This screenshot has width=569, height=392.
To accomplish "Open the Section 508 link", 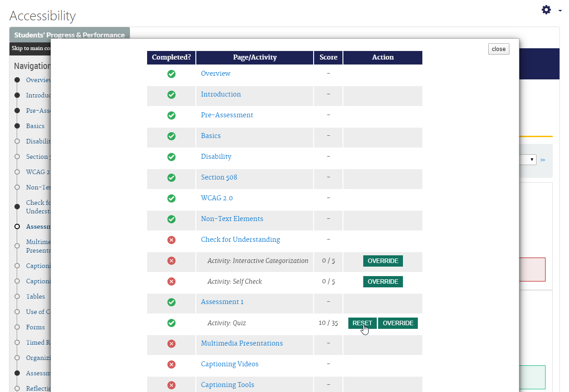I will point(219,177).
